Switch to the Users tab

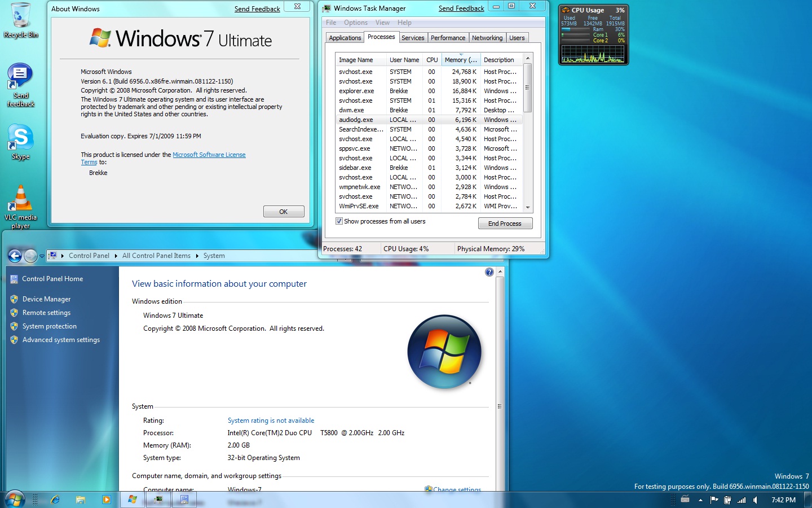[517, 38]
